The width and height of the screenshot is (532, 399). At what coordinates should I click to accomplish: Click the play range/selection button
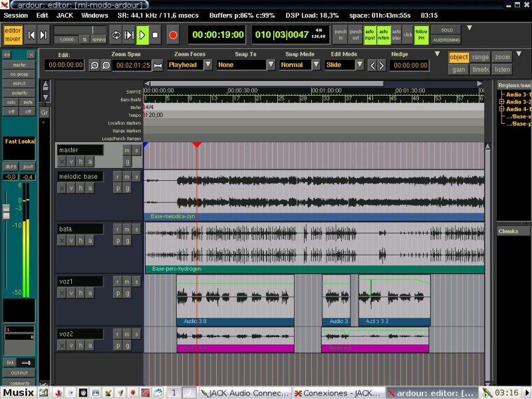(x=129, y=35)
